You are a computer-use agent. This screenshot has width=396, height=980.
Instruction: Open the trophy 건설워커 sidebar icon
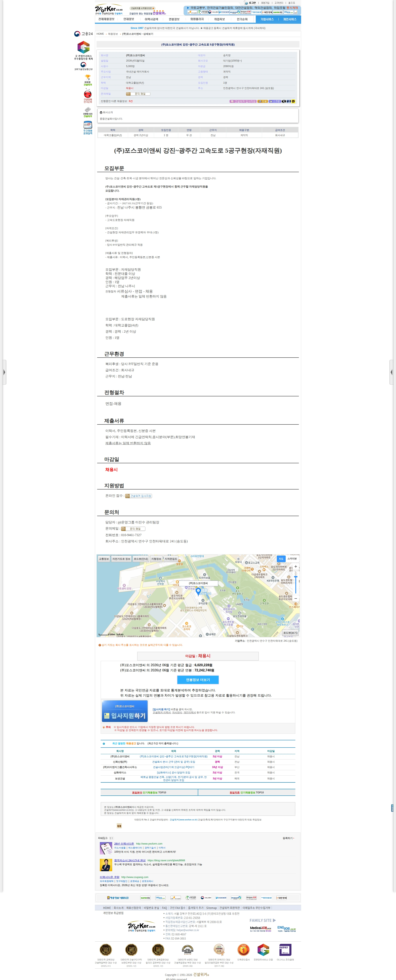coord(88,80)
